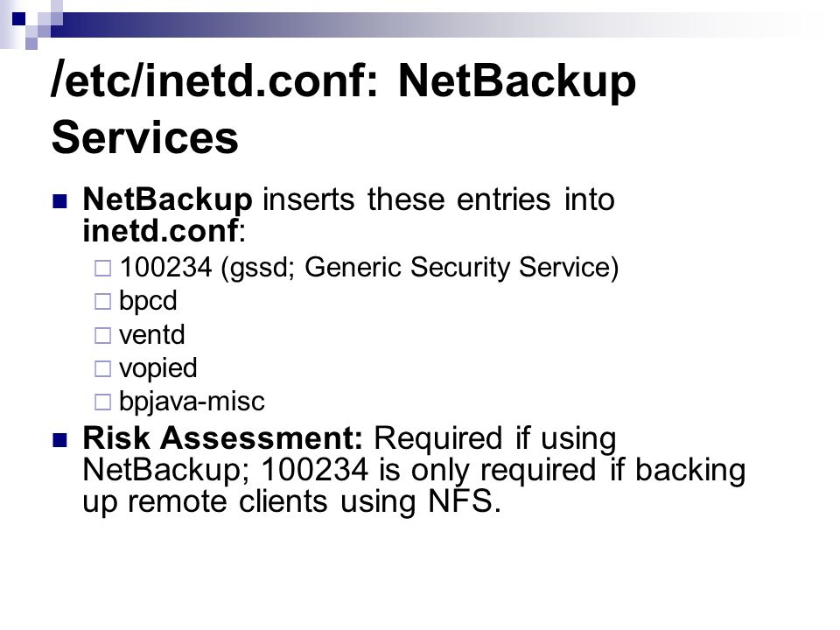The height and width of the screenshot is (630, 840).
Task: Click the vopied list entry text
Action: click(x=158, y=368)
